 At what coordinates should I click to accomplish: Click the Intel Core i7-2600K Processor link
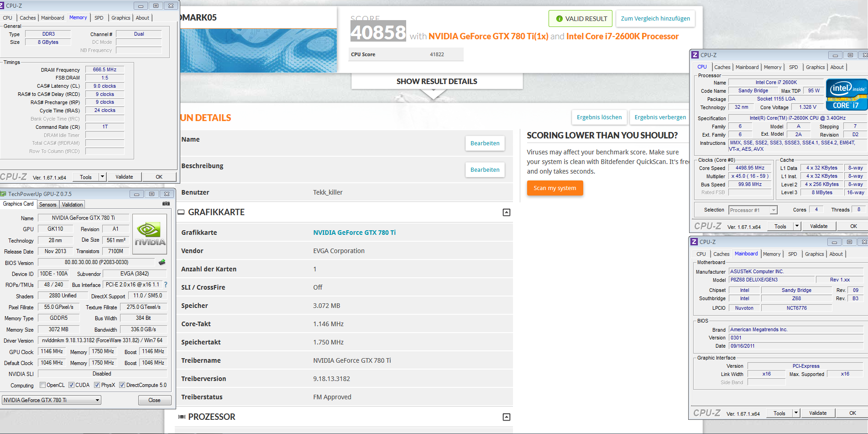tap(622, 37)
